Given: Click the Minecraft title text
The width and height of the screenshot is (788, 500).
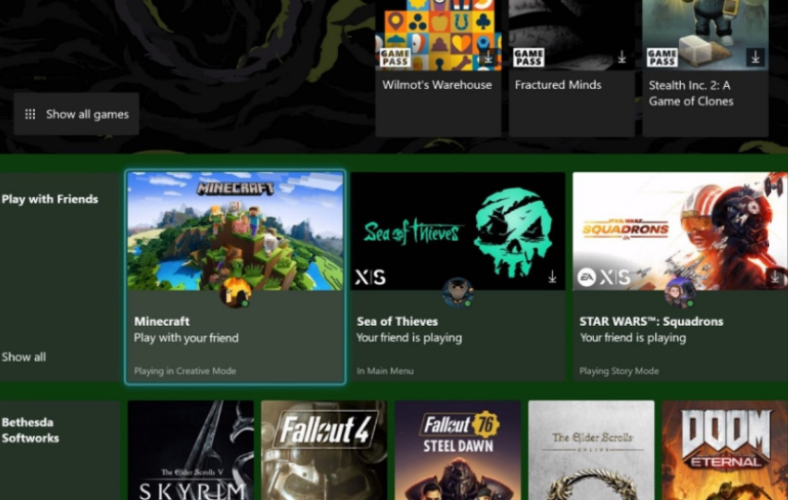Looking at the screenshot, I should pos(162,321).
